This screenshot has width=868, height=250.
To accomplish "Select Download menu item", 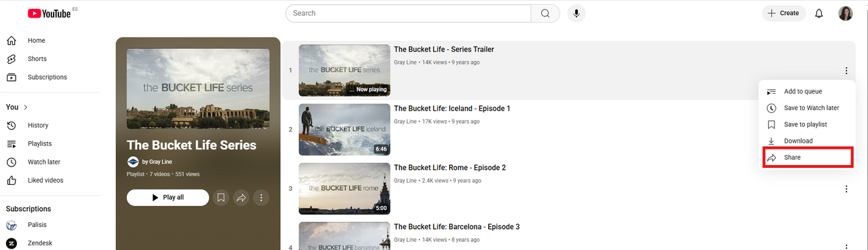I will click(807, 141).
